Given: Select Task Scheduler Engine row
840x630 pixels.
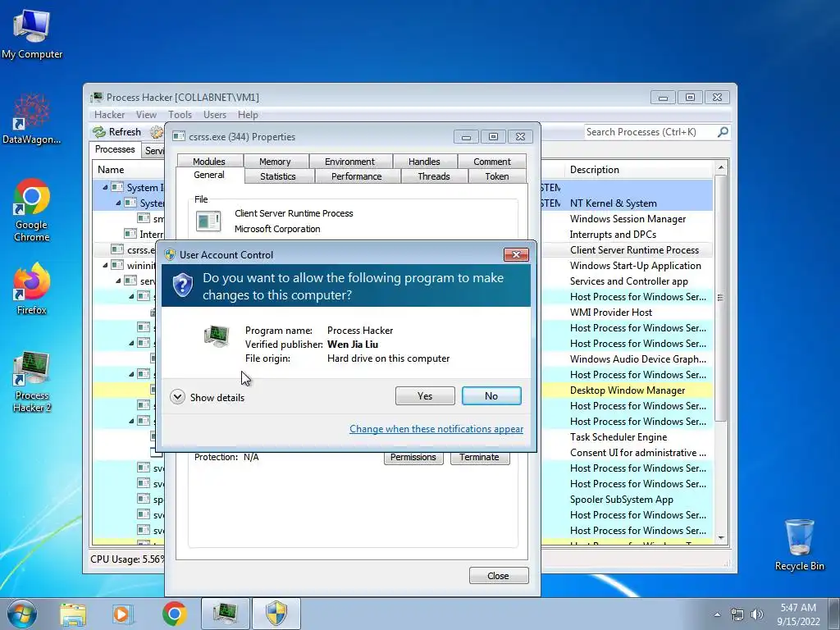Looking at the screenshot, I should point(628,437).
